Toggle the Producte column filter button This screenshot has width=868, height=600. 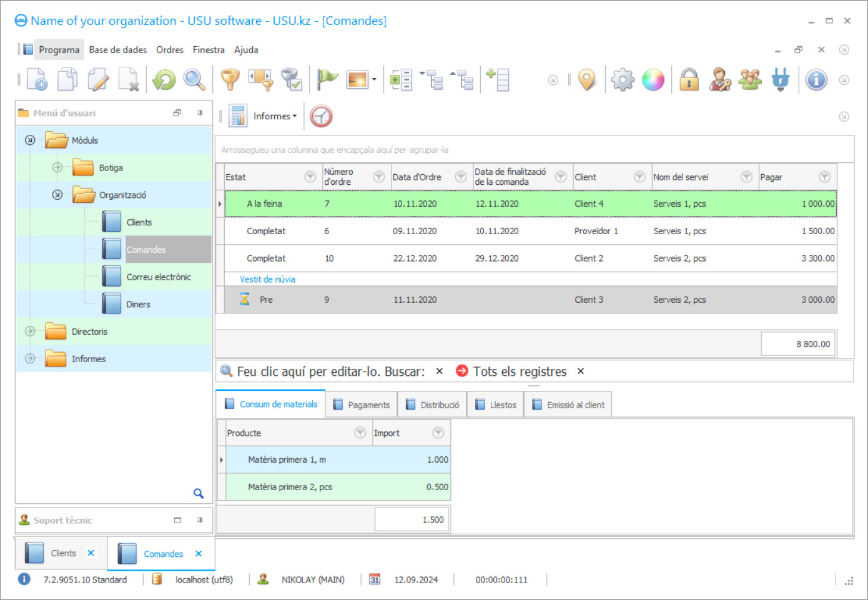click(360, 433)
